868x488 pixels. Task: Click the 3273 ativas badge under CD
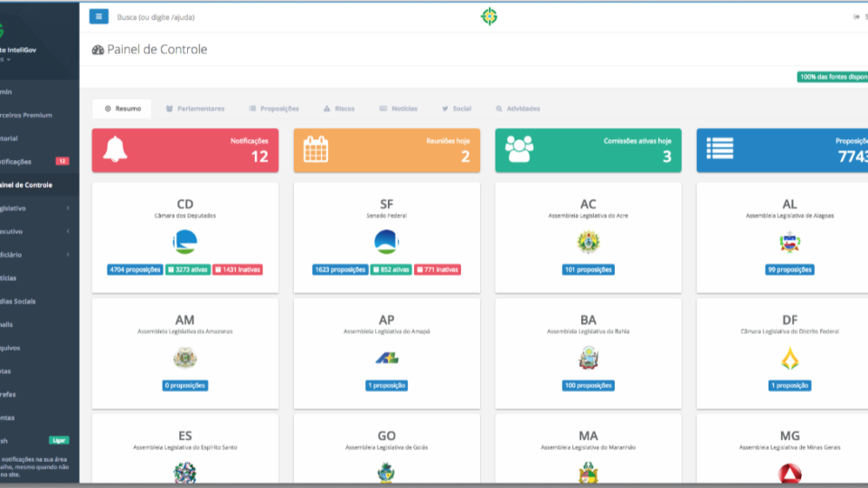[188, 269]
